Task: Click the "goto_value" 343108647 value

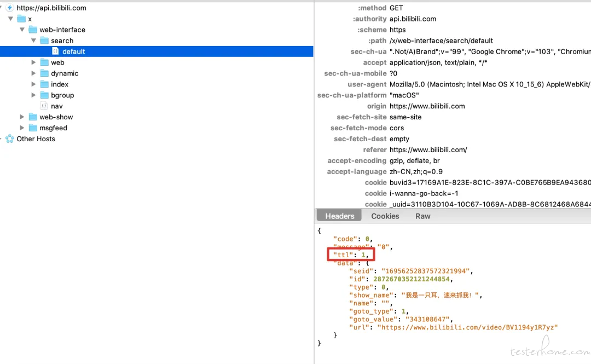Action: click(427, 320)
